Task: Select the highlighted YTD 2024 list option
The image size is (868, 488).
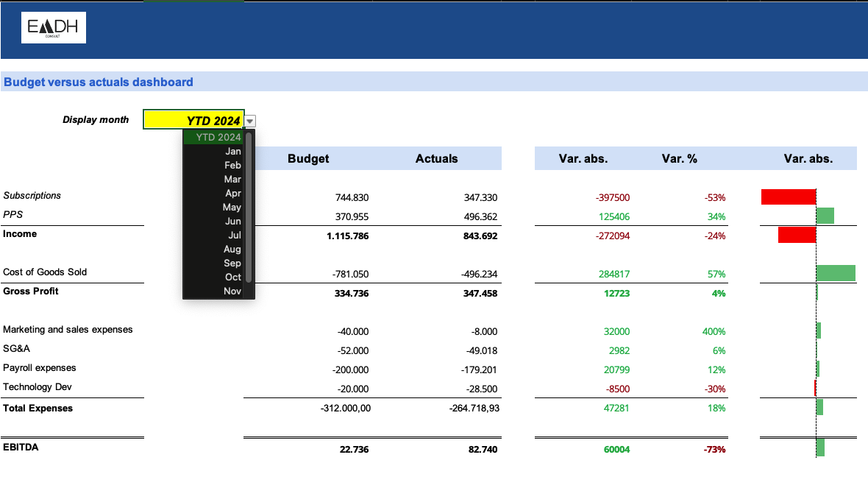Action: point(213,137)
